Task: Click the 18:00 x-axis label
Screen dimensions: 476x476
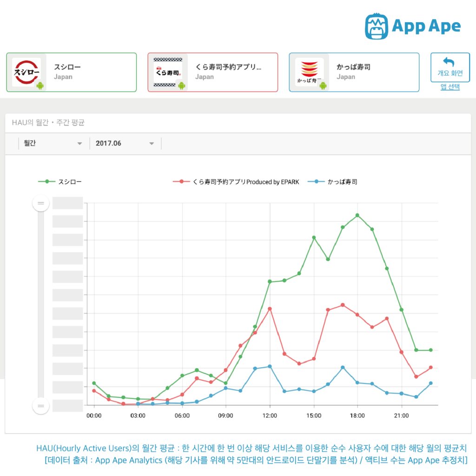Action: click(x=357, y=416)
